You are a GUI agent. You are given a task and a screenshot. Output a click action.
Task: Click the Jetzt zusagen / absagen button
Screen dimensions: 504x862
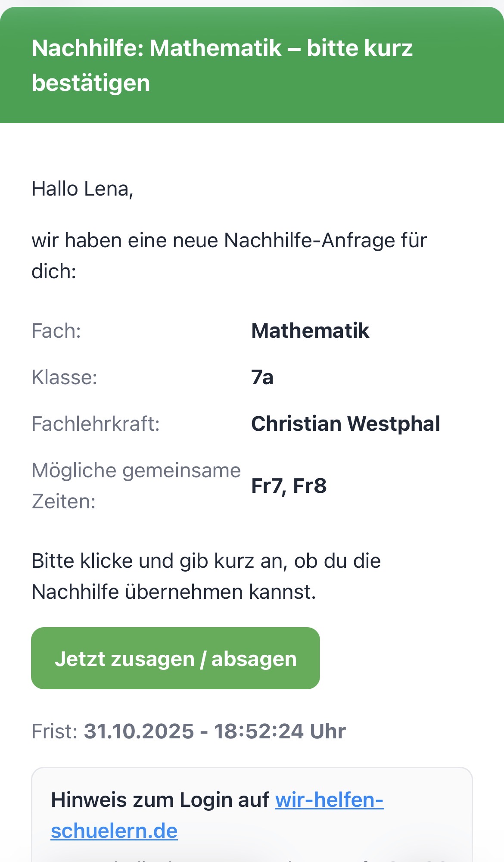(x=175, y=658)
